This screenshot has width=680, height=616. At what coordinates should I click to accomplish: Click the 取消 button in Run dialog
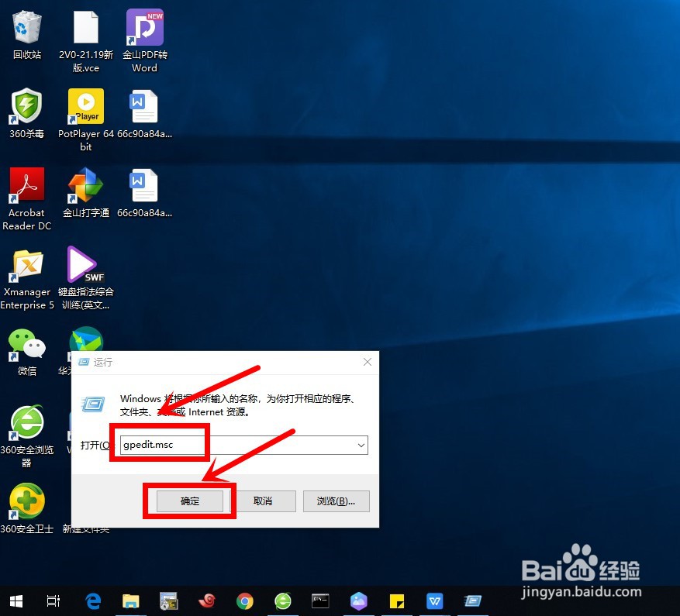point(263,501)
